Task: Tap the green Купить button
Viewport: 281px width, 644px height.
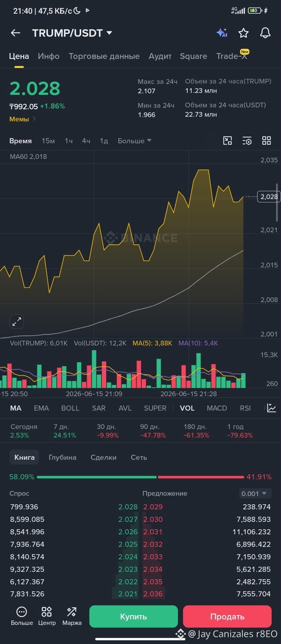Action: pos(133,617)
